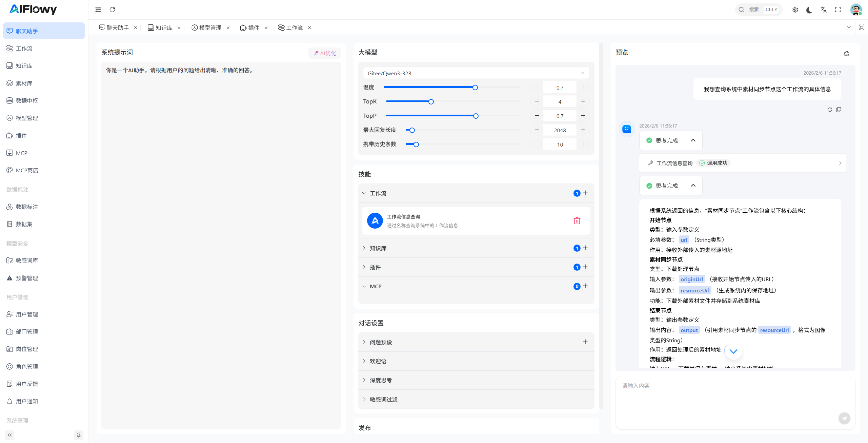
Task: Copy the user message with the copy icon
Action: point(839,110)
